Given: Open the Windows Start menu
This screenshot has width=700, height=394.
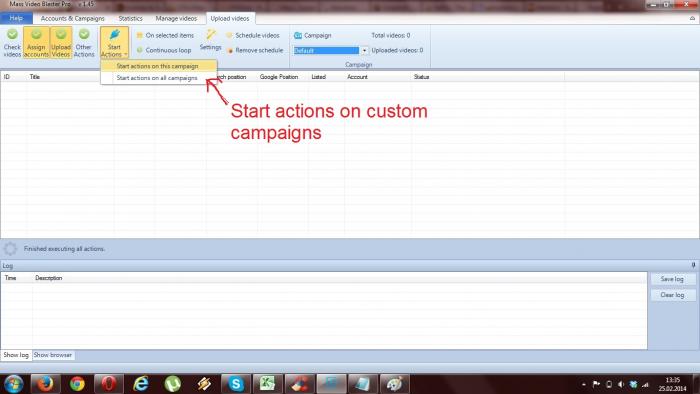Looking at the screenshot, I should (x=13, y=384).
